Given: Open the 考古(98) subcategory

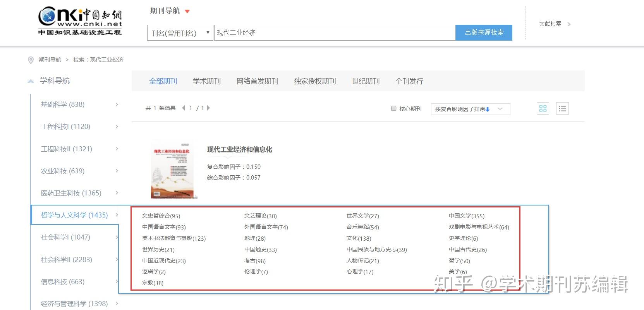Looking at the screenshot, I should 255,261.
